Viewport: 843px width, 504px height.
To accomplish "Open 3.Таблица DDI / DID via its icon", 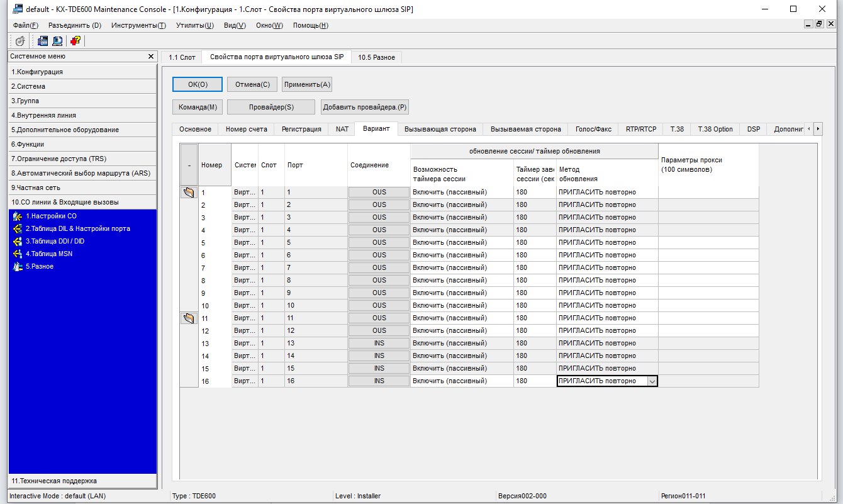I will (x=18, y=241).
